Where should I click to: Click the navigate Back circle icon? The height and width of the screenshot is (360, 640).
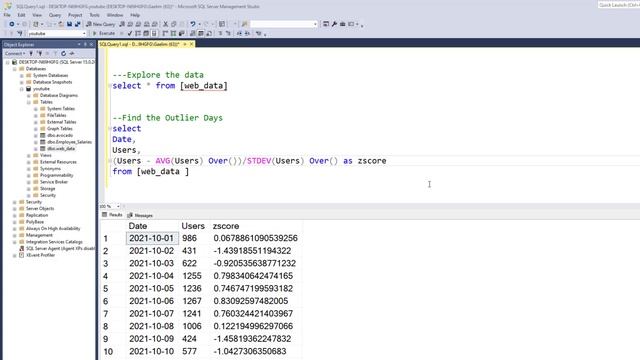tap(12, 24)
